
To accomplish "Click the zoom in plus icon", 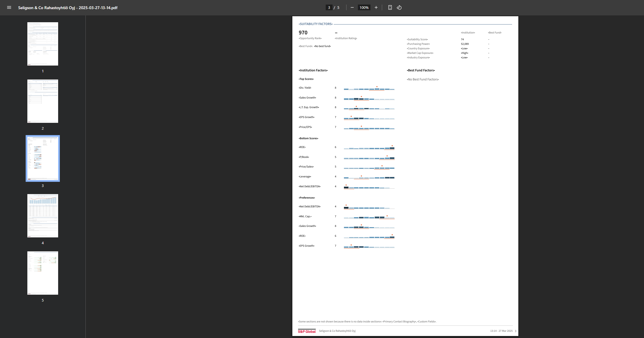I will point(376,8).
